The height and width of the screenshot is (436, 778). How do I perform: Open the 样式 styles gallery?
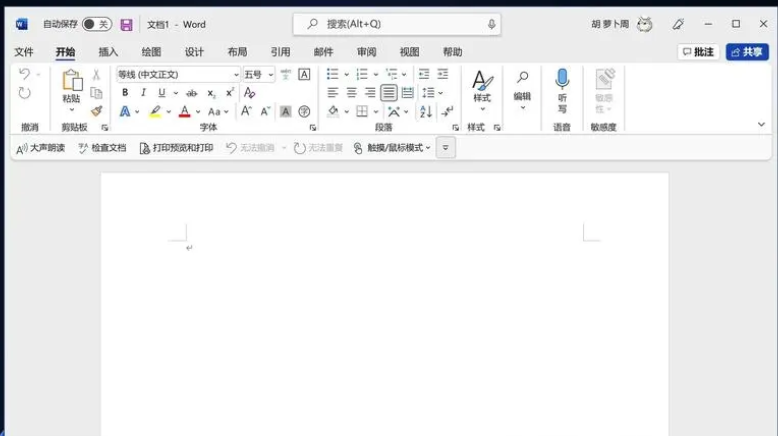pos(482,91)
